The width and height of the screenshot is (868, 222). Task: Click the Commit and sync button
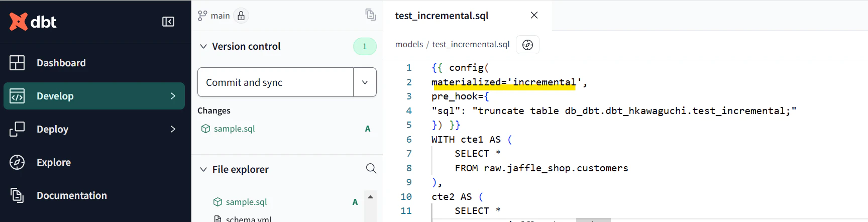point(276,82)
